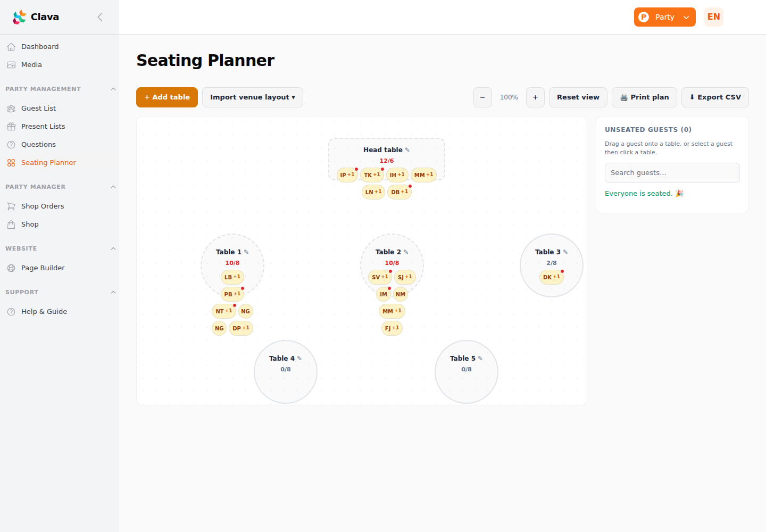Collapse the sidebar with the chevron icon
The height and width of the screenshot is (532, 766).
pyautogui.click(x=100, y=17)
